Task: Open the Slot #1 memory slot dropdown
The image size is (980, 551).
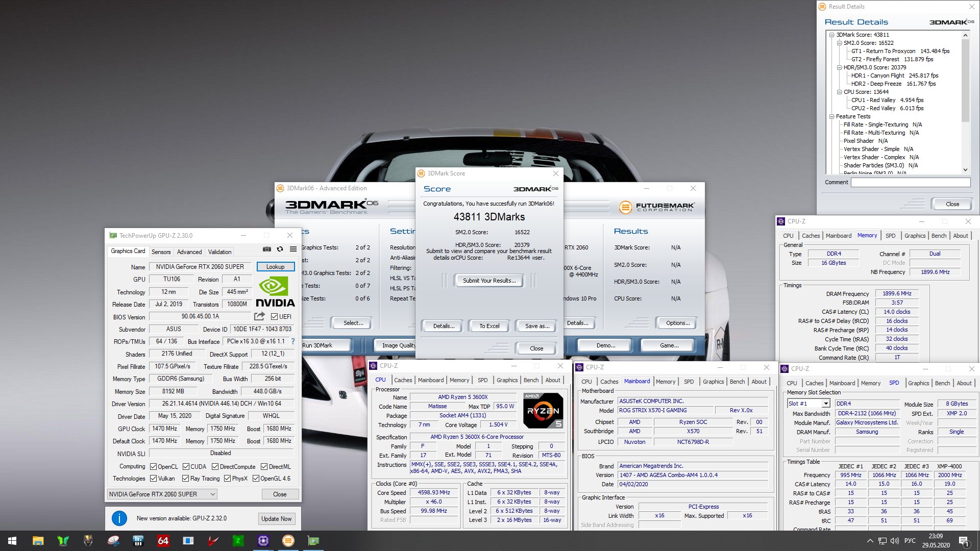Action: tap(809, 404)
